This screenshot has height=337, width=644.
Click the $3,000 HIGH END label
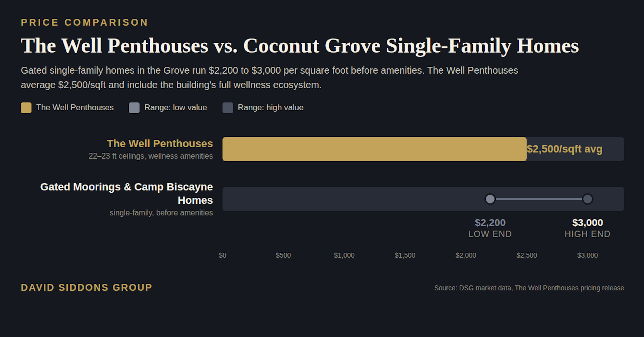(587, 228)
